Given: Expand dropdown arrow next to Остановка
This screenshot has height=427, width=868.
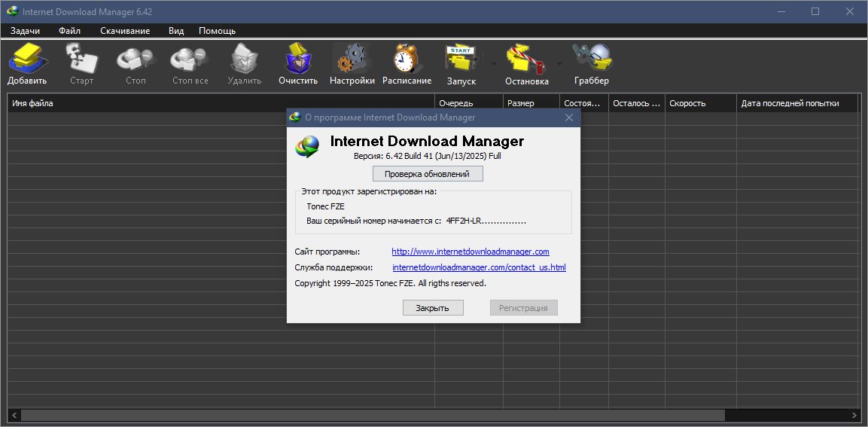Looking at the screenshot, I should (x=559, y=63).
